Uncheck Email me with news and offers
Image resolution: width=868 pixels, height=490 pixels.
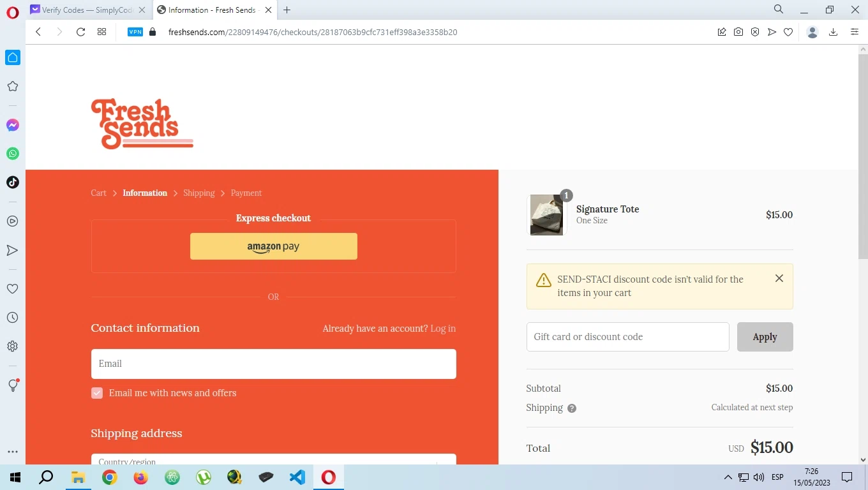coord(97,393)
